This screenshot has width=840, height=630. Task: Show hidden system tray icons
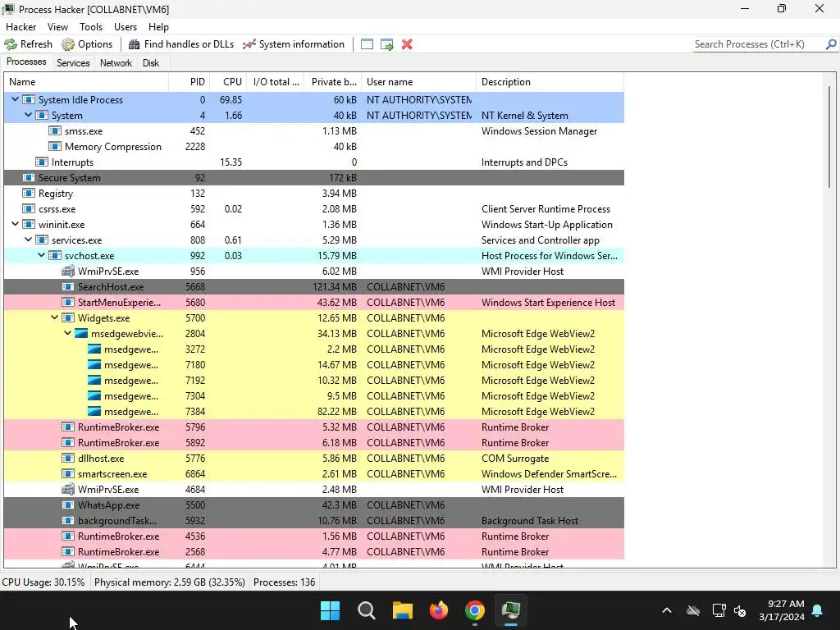pyautogui.click(x=666, y=610)
